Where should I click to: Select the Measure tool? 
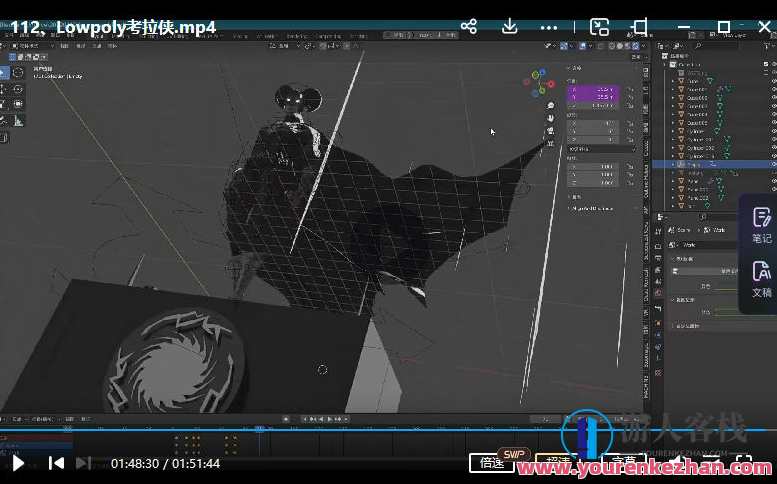point(18,120)
